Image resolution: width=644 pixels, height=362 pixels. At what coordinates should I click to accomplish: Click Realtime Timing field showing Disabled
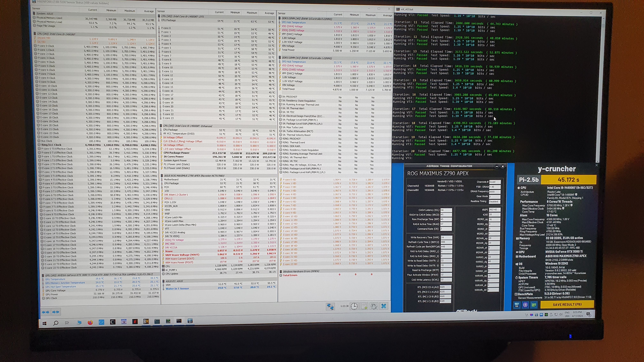pyautogui.click(x=494, y=201)
